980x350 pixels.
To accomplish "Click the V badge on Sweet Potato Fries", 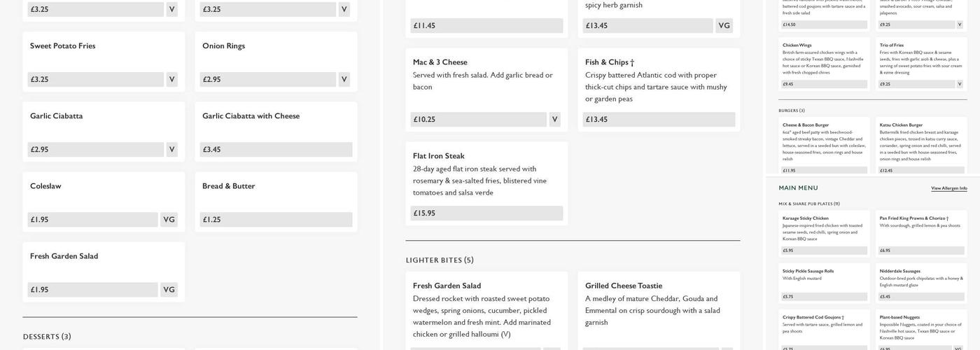I will coord(171,80).
